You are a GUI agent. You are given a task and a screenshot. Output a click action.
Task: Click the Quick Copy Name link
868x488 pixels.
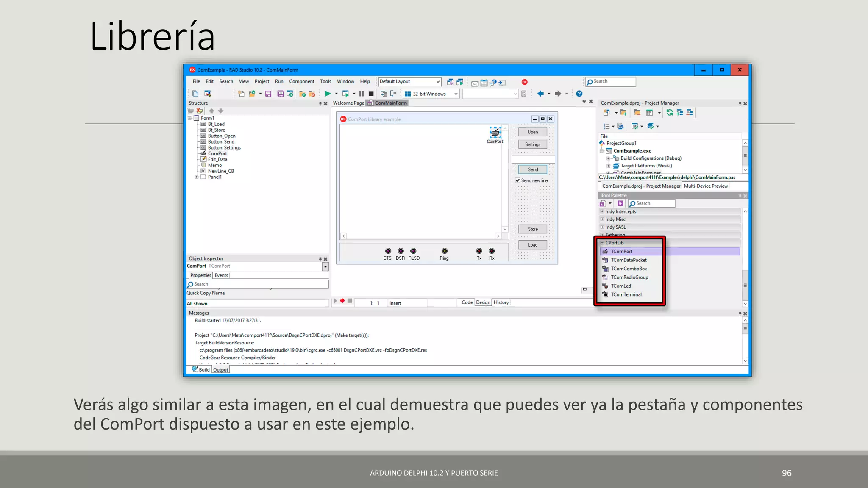coord(206,293)
